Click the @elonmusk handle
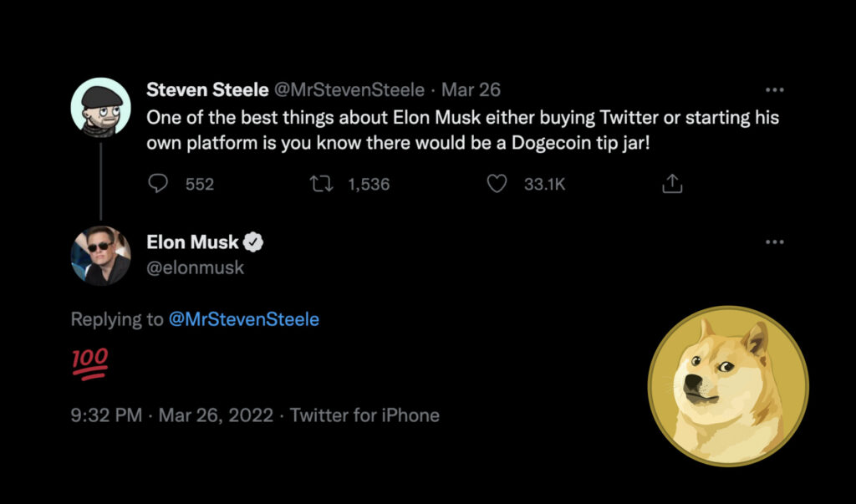The height and width of the screenshot is (504, 856). (196, 267)
